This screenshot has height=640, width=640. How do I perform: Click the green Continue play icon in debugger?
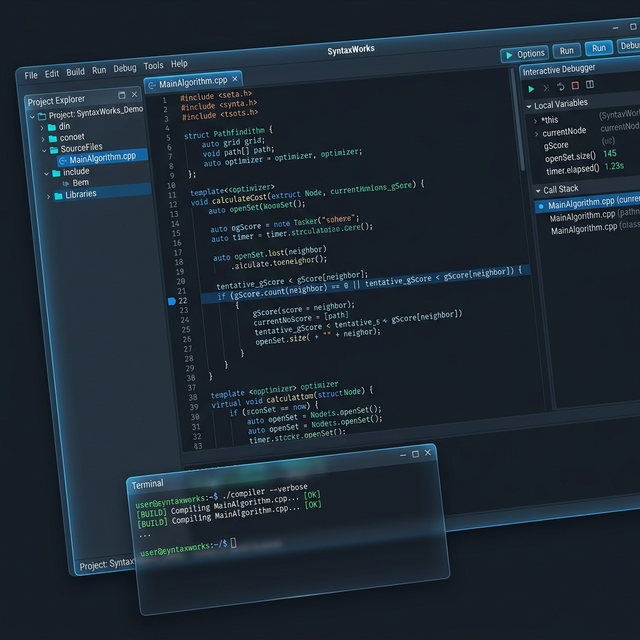click(x=532, y=89)
